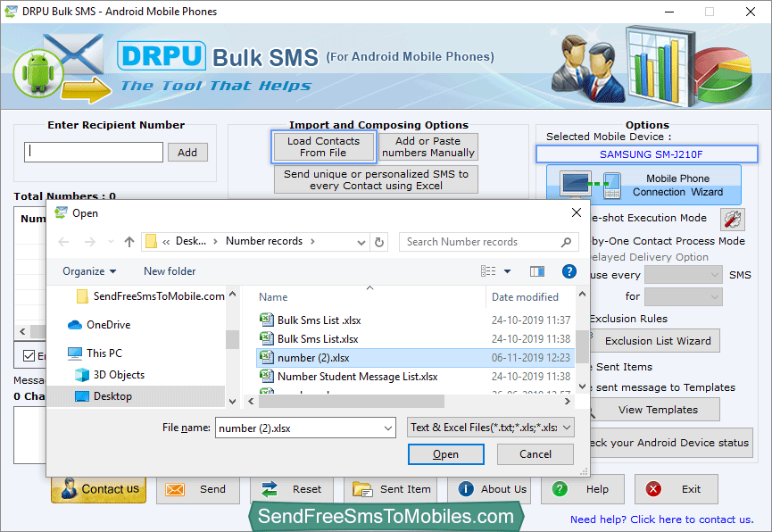This screenshot has height=532, width=772.
Task: Click the Send button with envelope icon
Action: click(x=198, y=489)
